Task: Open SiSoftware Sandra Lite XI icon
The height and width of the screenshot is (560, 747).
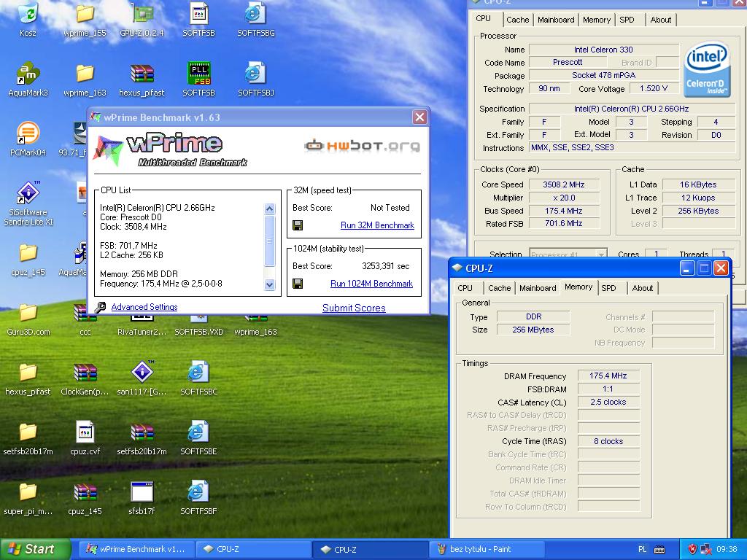Action: coord(28,192)
